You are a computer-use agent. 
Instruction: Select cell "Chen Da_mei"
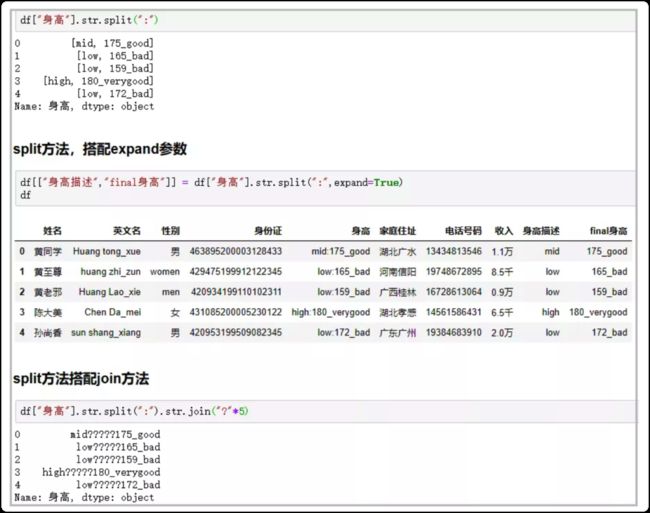pos(112,312)
